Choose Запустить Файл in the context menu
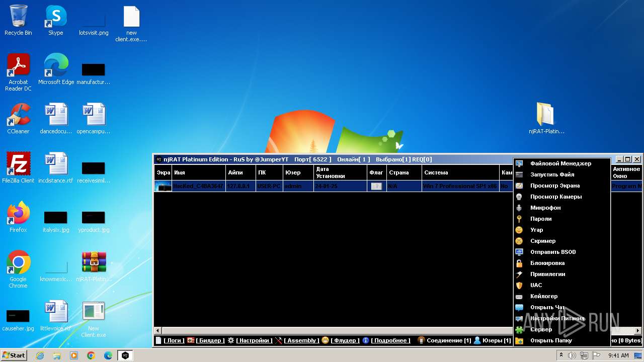 click(x=561, y=174)
